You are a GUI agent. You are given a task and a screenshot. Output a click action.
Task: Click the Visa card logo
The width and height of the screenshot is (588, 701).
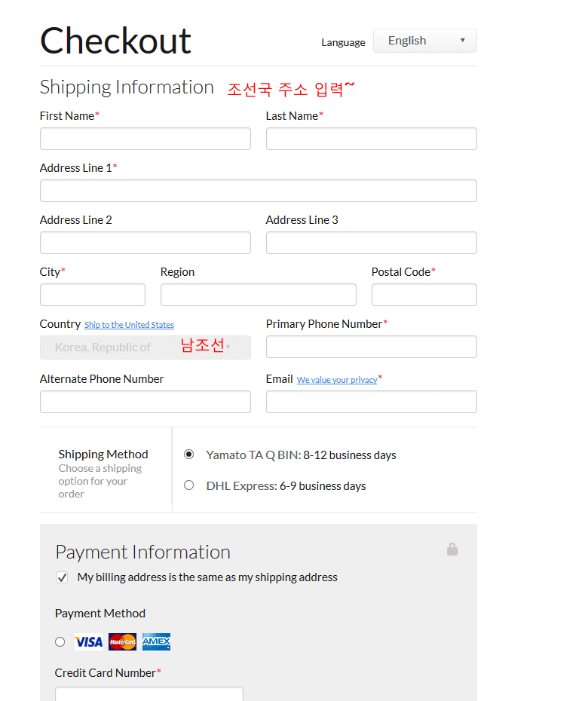[x=88, y=642]
